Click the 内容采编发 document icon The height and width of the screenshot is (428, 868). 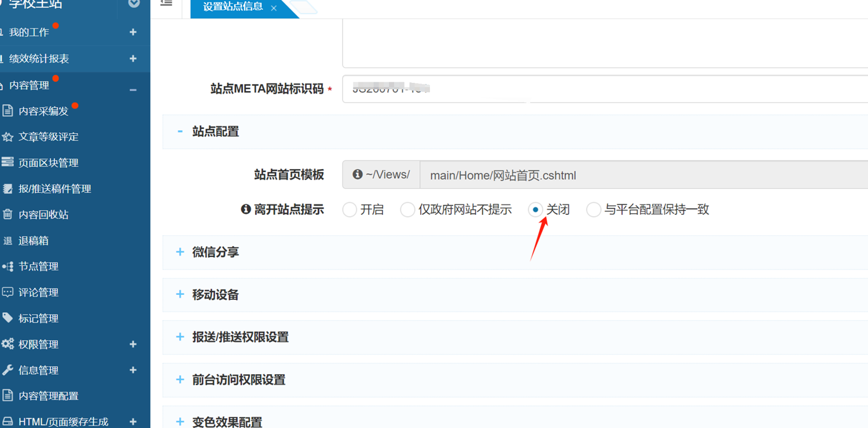[x=8, y=111]
